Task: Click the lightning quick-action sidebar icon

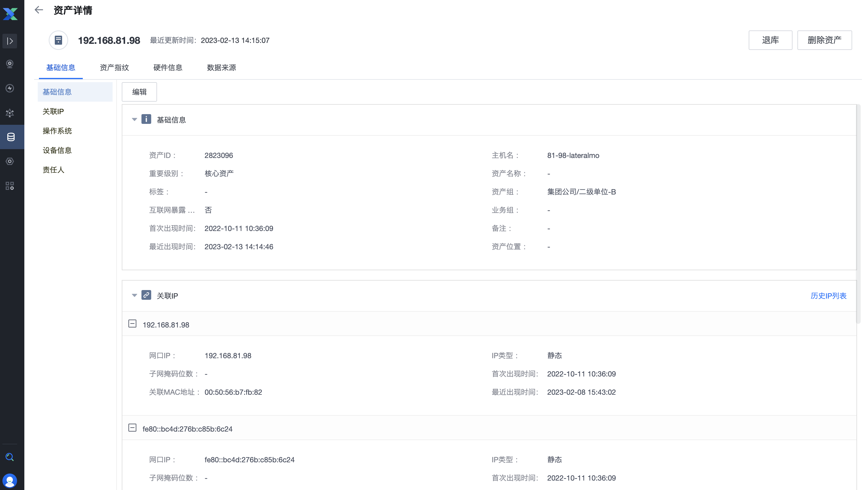Action: [10, 88]
